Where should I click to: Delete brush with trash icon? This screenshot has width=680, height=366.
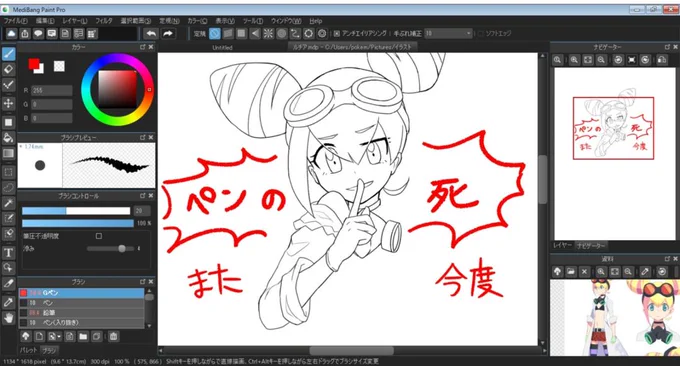pyautogui.click(x=113, y=336)
